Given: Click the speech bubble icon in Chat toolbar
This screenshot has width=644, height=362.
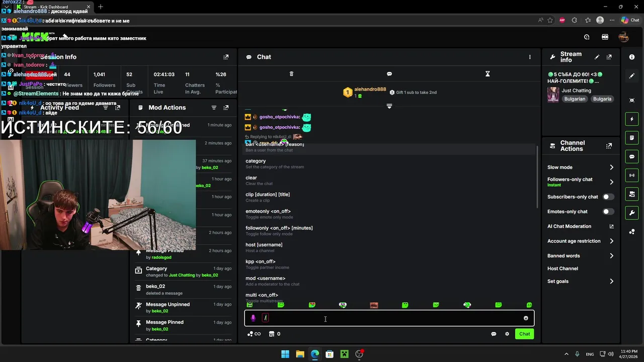Looking at the screenshot, I should point(389,74).
